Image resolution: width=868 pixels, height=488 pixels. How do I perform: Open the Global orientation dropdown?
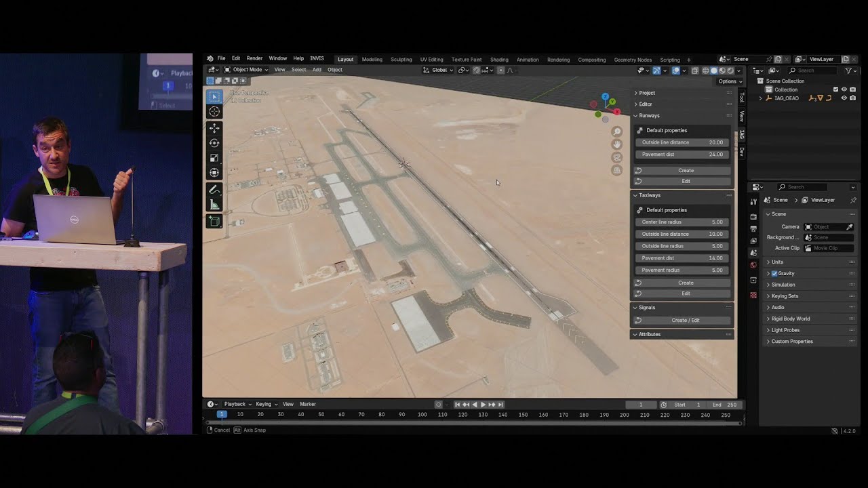pyautogui.click(x=438, y=70)
